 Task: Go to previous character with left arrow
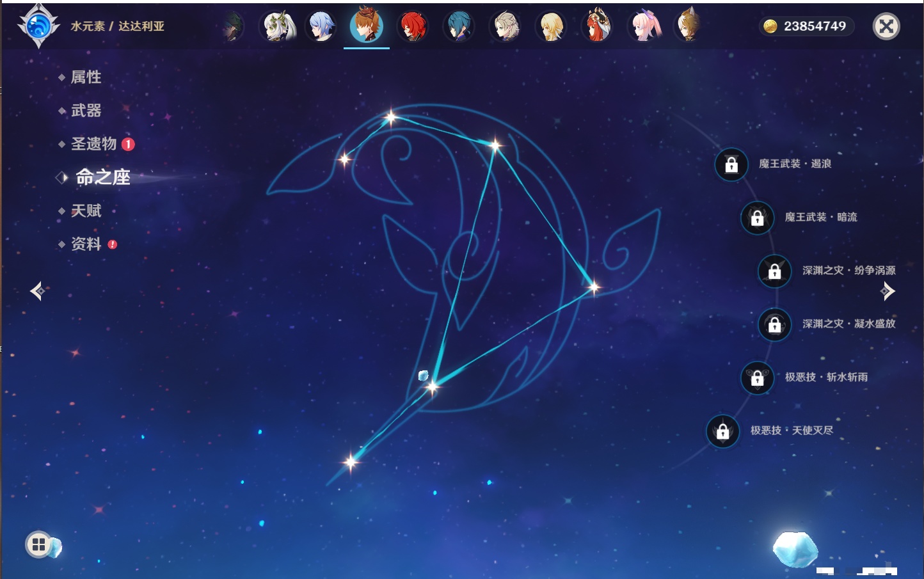click(x=37, y=291)
